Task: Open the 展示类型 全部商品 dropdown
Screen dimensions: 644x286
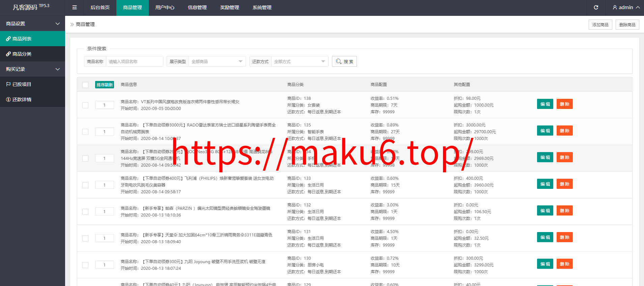Action: [217, 61]
